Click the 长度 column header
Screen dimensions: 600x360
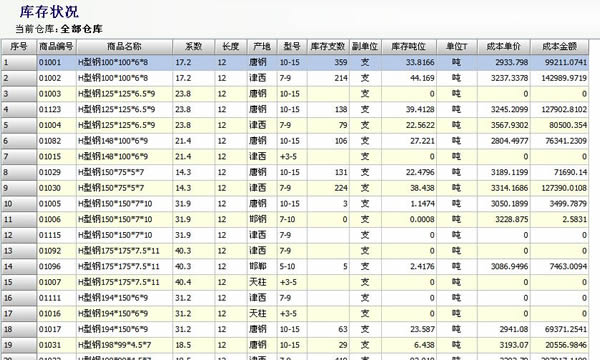point(231,47)
